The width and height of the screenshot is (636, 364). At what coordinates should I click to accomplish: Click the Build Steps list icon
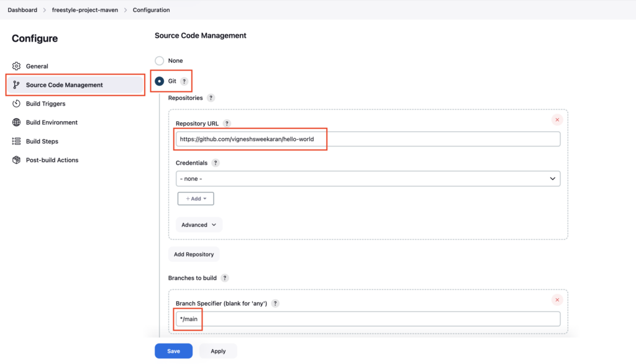[16, 141]
